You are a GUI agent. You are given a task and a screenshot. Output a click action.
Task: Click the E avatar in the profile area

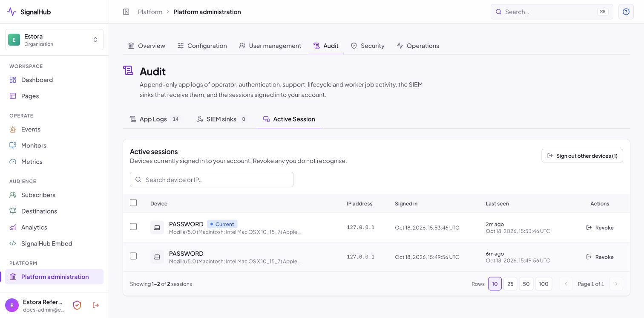tap(12, 305)
